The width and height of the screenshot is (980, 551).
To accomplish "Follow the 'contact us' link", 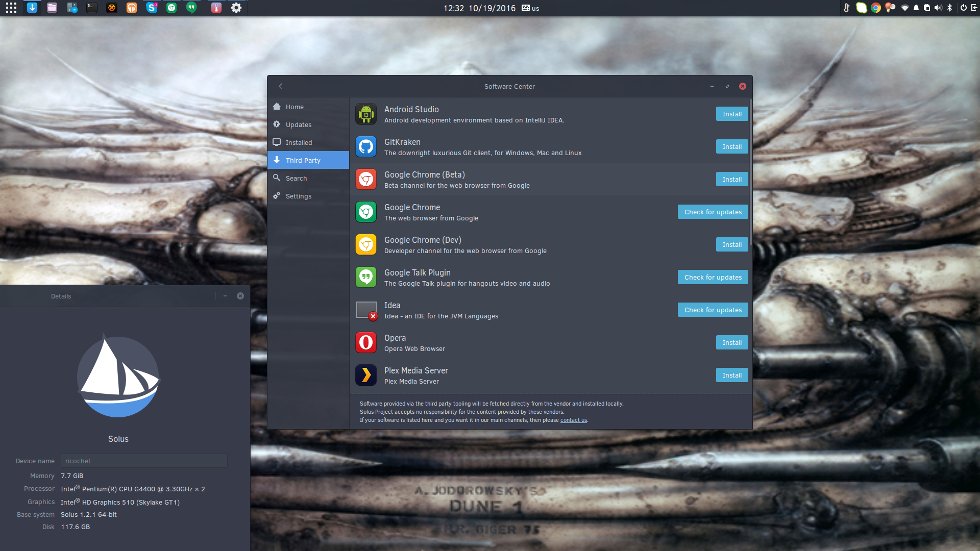I will click(x=574, y=420).
